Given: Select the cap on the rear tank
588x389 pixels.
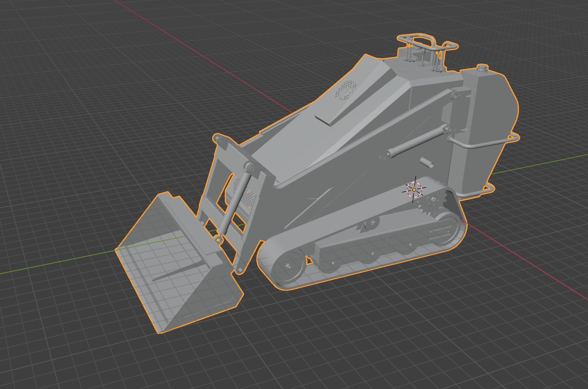Looking at the screenshot, I should coord(482,68).
